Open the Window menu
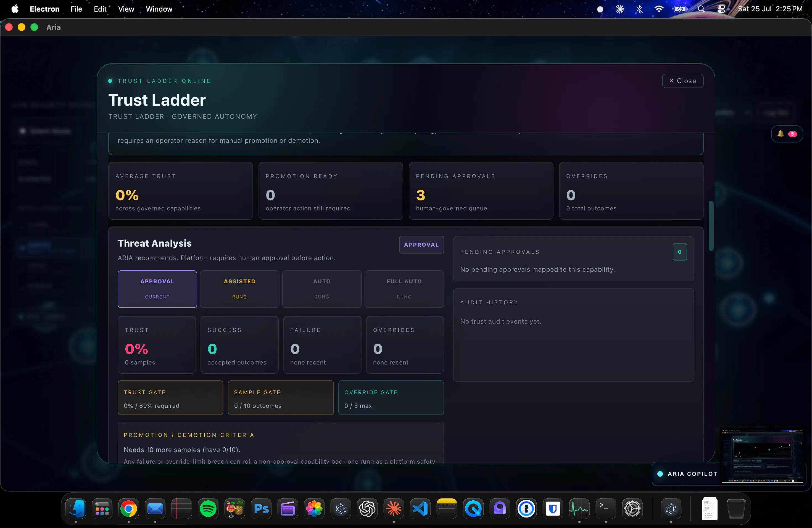This screenshot has width=812, height=528. [159, 9]
